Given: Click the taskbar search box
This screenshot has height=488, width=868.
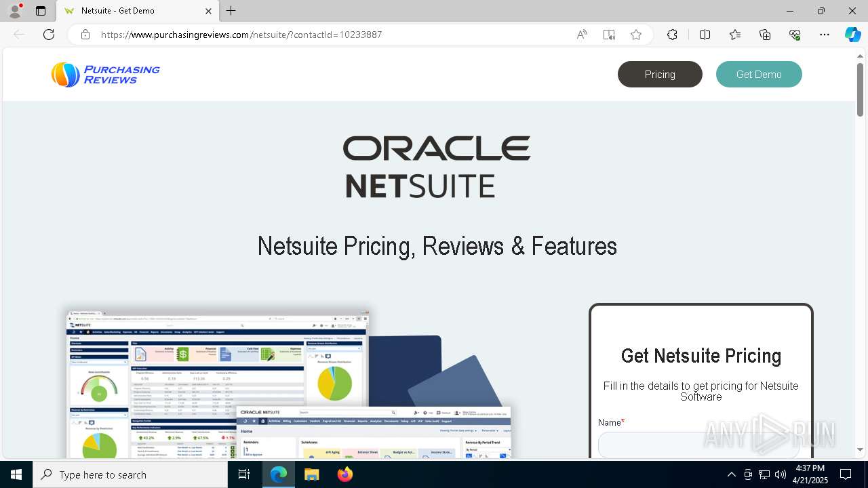Looking at the screenshot, I should coord(130,474).
